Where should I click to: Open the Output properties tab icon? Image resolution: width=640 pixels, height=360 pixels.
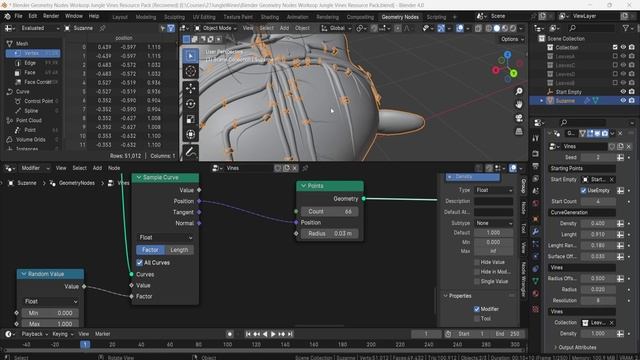point(536,166)
